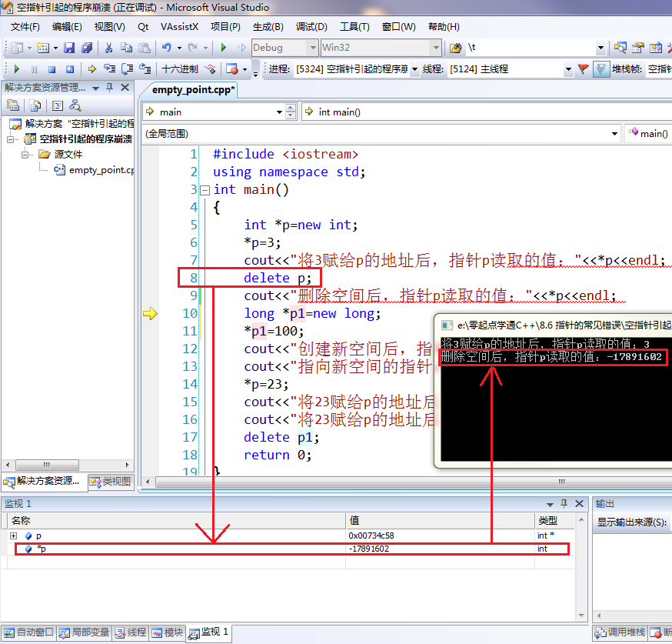Screen dimensions: 672x644
Task: Collapse the main() function outline at line 3
Action: (x=205, y=190)
